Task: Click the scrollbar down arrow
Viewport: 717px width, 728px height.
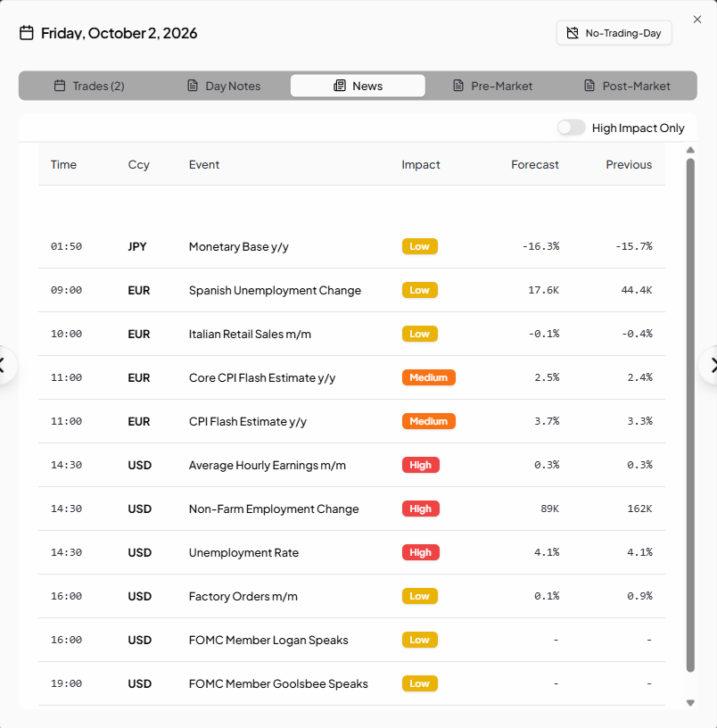Action: pos(690,703)
